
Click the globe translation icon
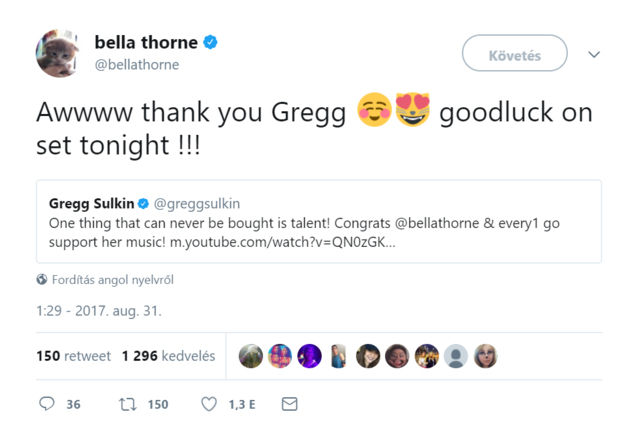[x=42, y=280]
